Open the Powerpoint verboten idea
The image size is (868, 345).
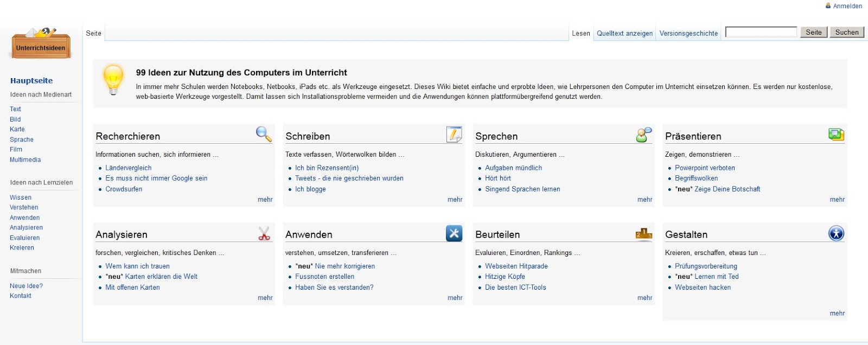coord(705,168)
